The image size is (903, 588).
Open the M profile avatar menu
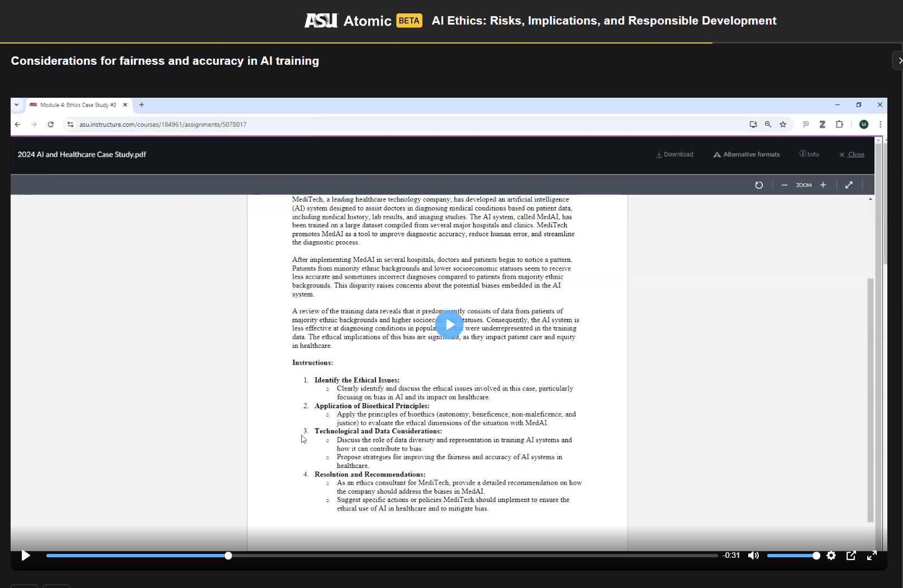coord(864,125)
